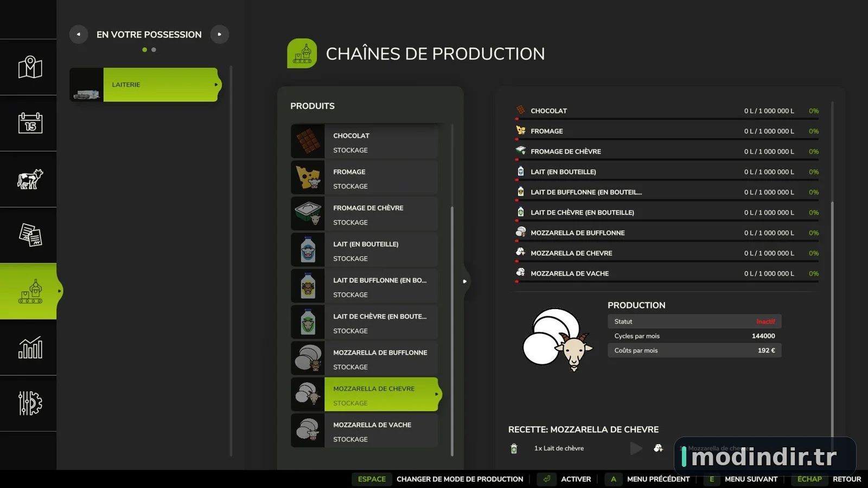The image size is (868, 488).
Task: Click the chocolate bar product icon
Action: pos(308,142)
